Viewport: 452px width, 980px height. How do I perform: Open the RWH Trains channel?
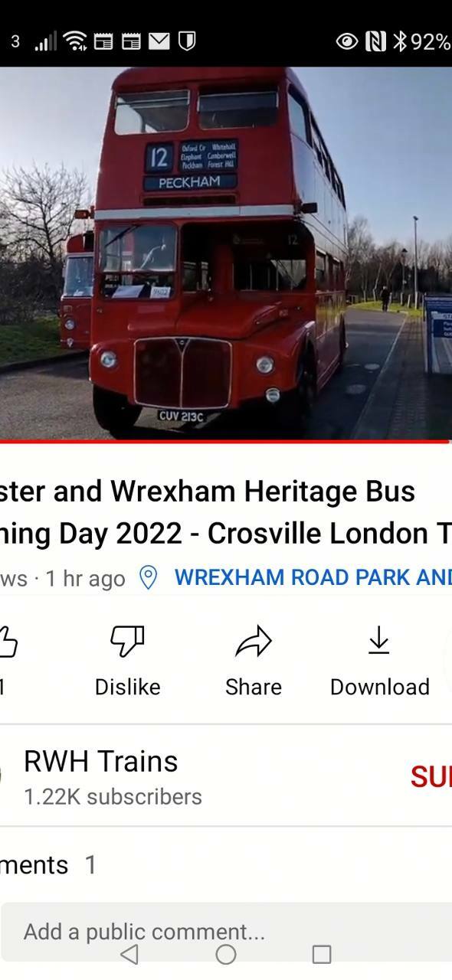tap(101, 761)
